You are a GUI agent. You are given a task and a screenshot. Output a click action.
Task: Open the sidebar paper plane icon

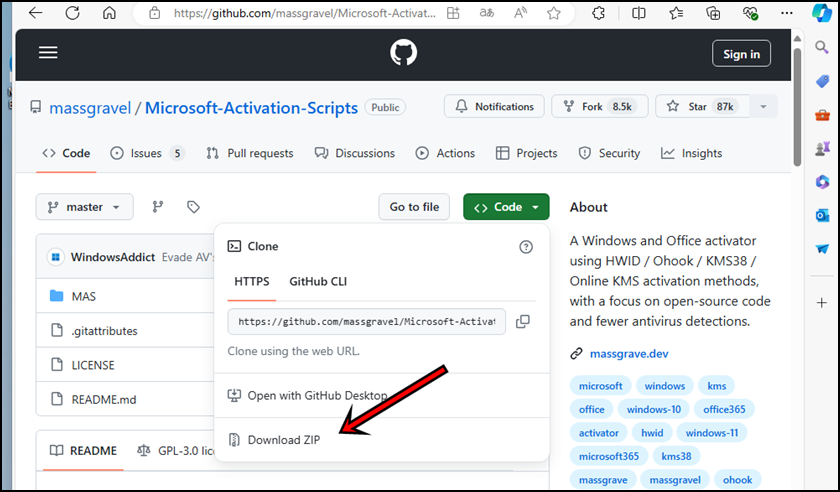[x=822, y=249]
